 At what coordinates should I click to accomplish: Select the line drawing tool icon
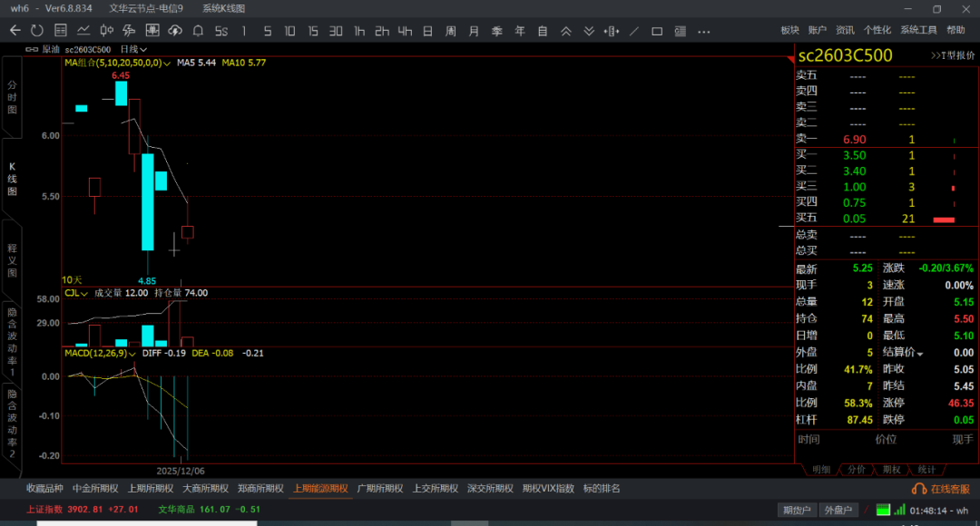(x=634, y=31)
